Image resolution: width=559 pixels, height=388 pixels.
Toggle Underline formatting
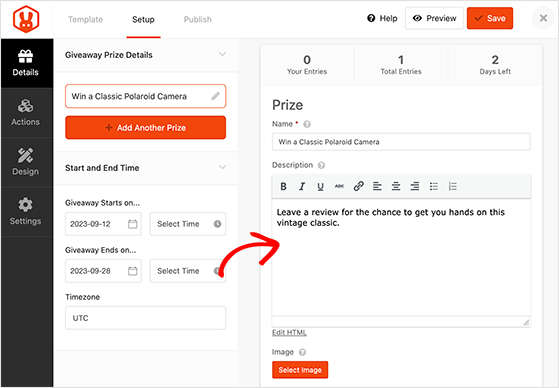(x=320, y=186)
